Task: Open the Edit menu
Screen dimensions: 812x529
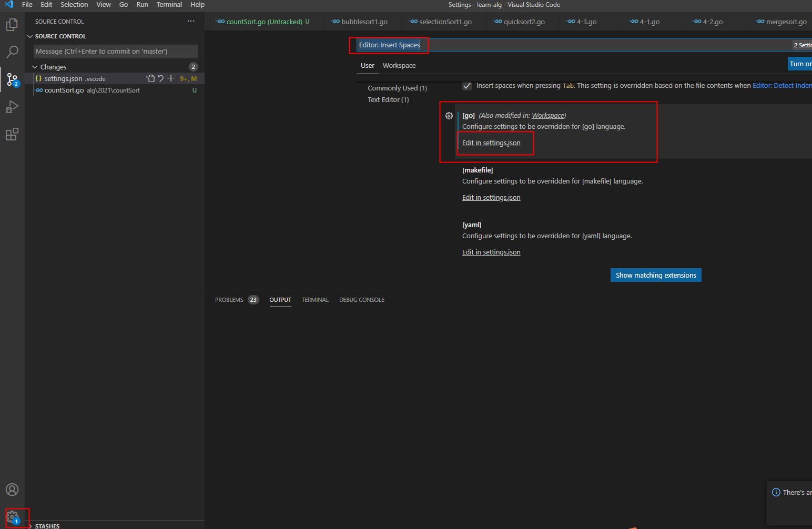Action: [x=46, y=5]
